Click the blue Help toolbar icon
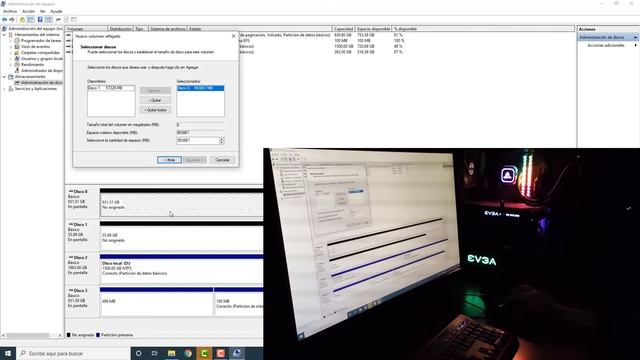 (40, 19)
